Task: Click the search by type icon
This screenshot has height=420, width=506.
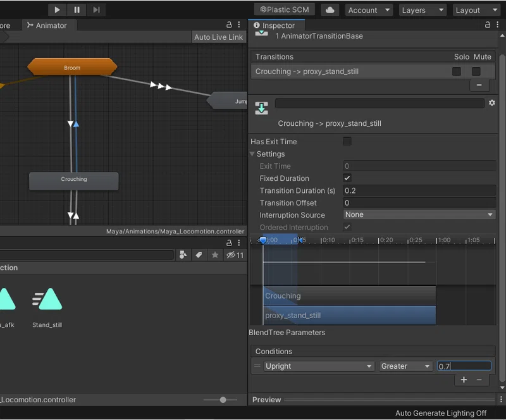Action: tap(183, 255)
